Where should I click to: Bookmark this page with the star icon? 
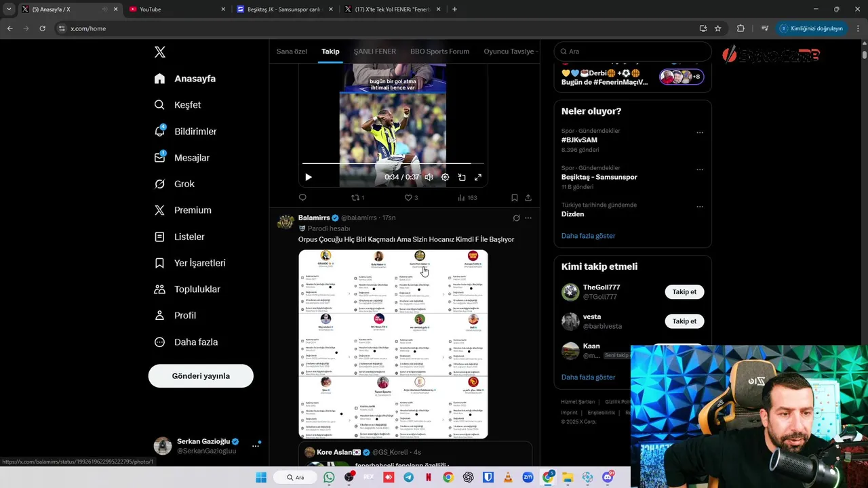[718, 28]
